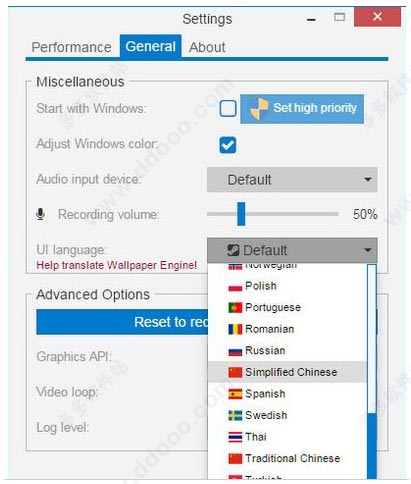Click the Polish flag icon

pyautogui.click(x=235, y=287)
